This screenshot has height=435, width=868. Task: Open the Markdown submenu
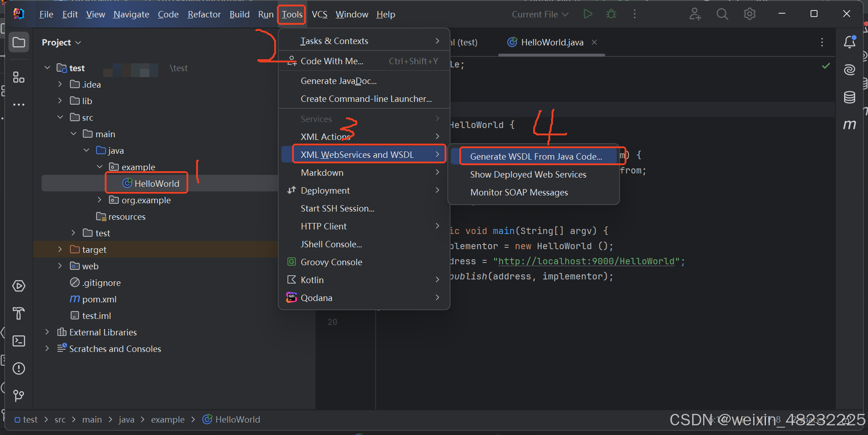[364, 173]
